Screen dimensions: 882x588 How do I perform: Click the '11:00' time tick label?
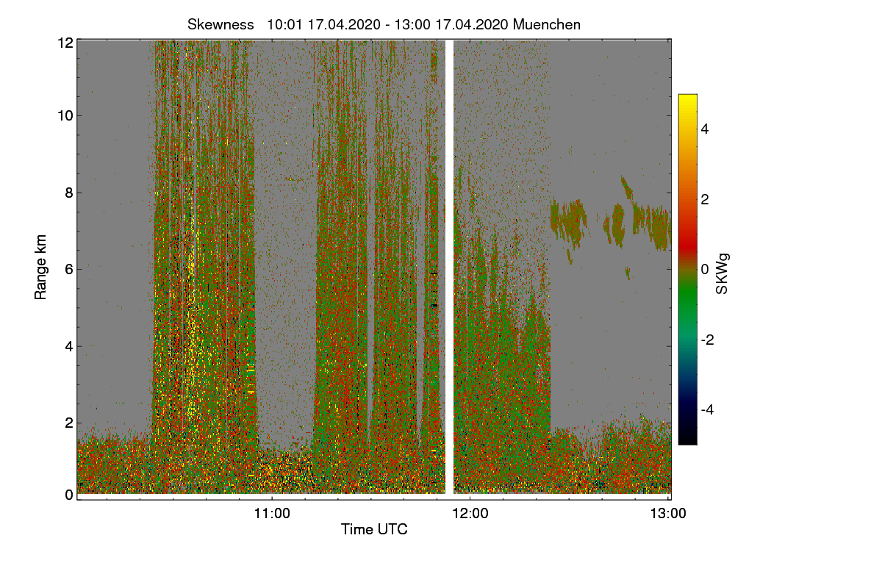click(x=272, y=514)
